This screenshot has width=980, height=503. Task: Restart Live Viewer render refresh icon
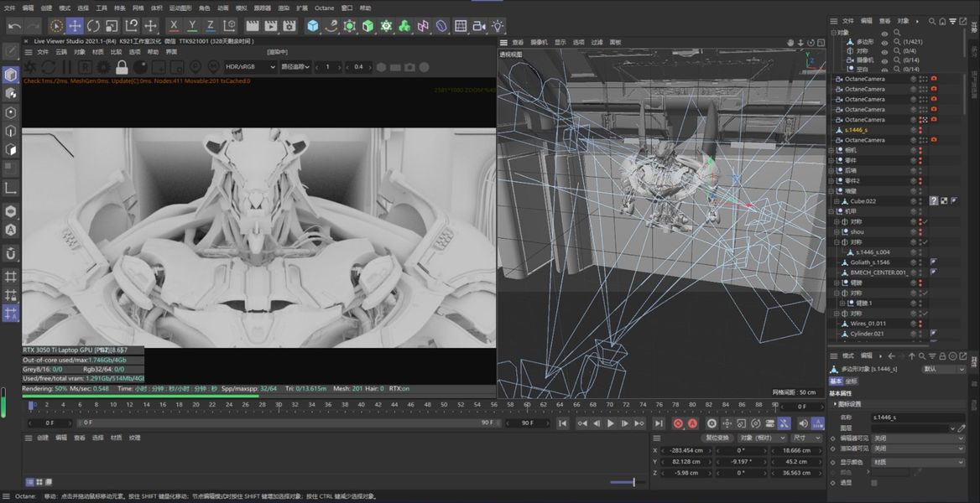point(49,67)
